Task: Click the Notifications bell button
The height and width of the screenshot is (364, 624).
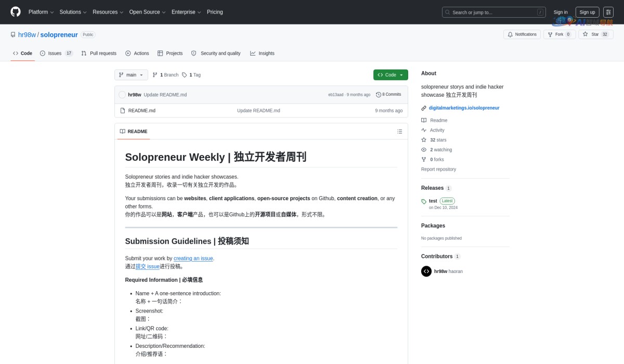Action: click(x=522, y=34)
